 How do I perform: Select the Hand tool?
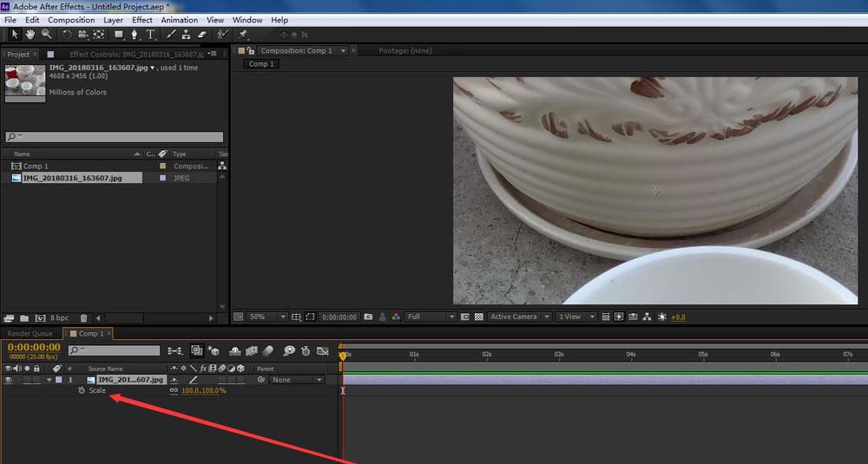coord(30,35)
